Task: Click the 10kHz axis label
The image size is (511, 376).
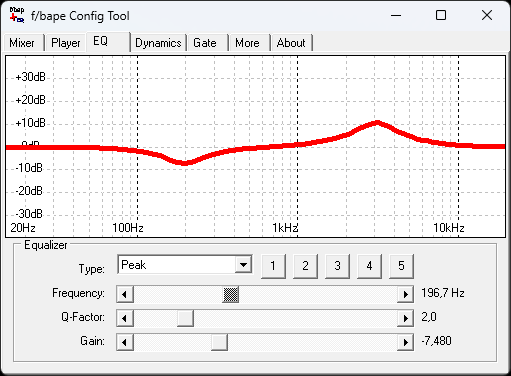Action: click(449, 228)
